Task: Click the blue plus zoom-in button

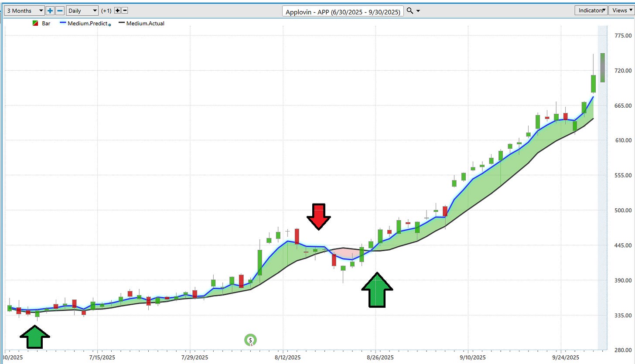Action: tap(51, 11)
